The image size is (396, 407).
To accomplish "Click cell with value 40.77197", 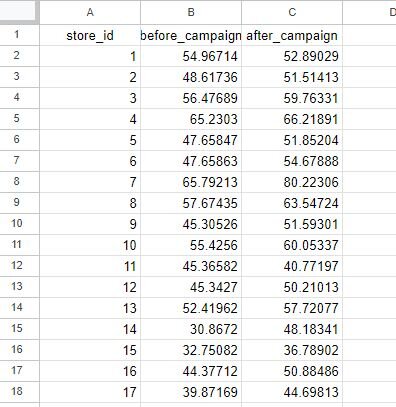I will 292,266.
